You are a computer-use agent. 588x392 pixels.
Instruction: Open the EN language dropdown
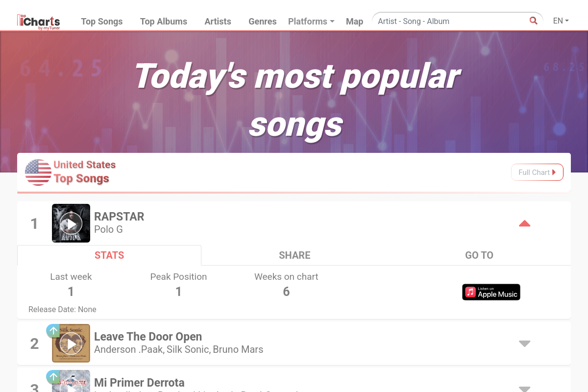point(561,21)
